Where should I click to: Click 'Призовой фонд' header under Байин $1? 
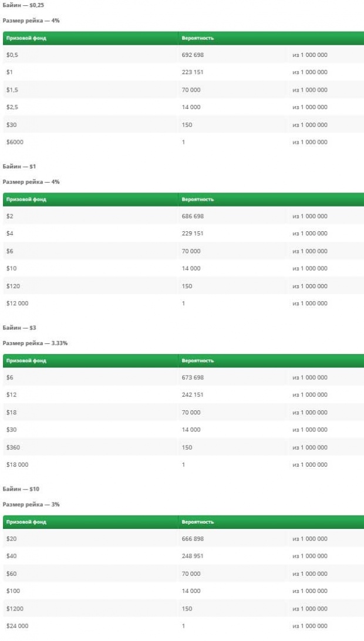26,200
